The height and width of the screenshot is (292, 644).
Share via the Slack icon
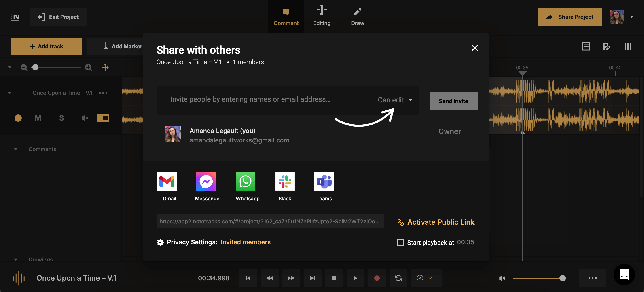tap(285, 182)
